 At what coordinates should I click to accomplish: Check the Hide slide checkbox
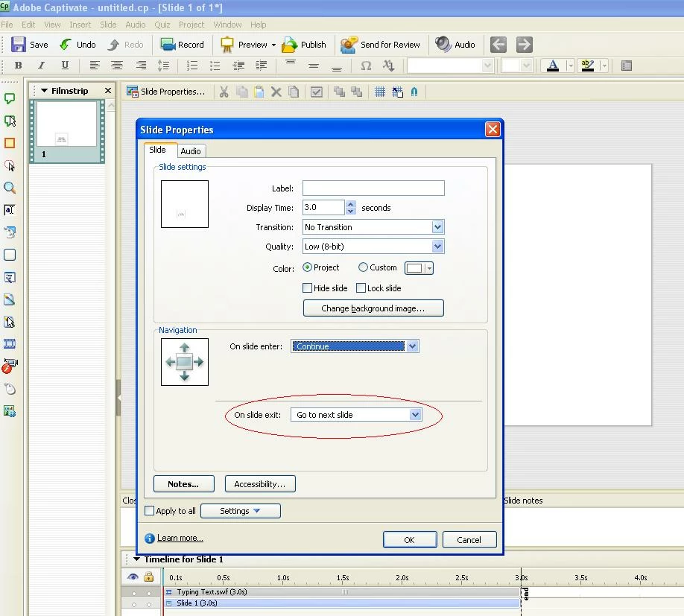point(308,288)
